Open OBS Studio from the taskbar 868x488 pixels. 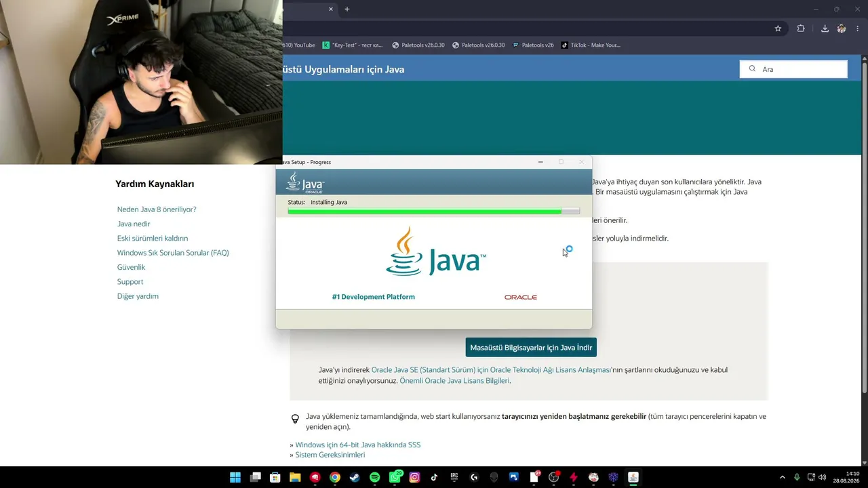tap(553, 477)
